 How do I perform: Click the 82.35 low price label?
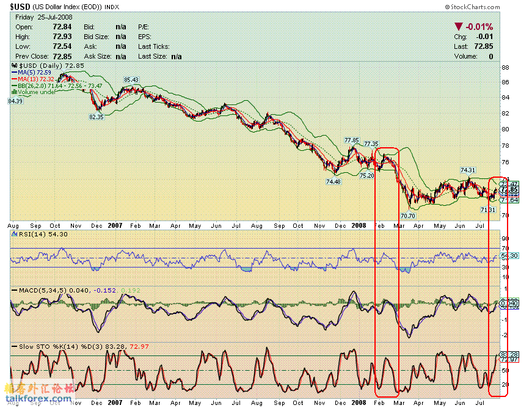point(97,117)
